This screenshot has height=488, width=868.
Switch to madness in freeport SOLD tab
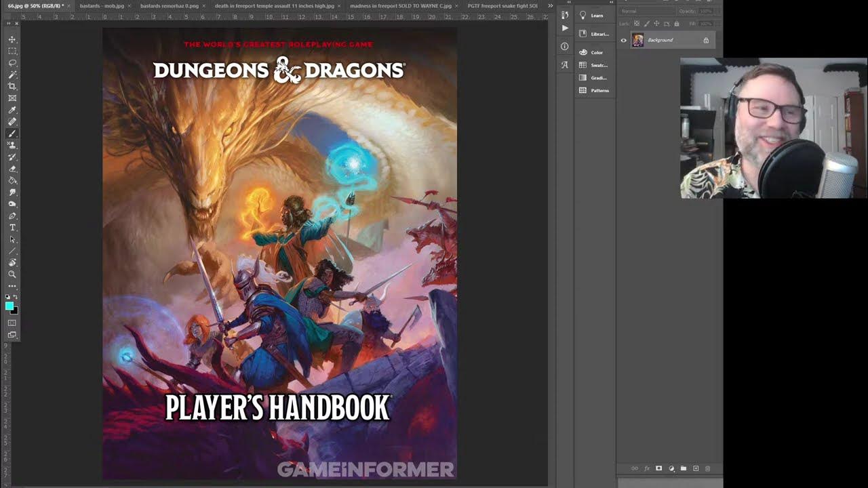tap(403, 5)
